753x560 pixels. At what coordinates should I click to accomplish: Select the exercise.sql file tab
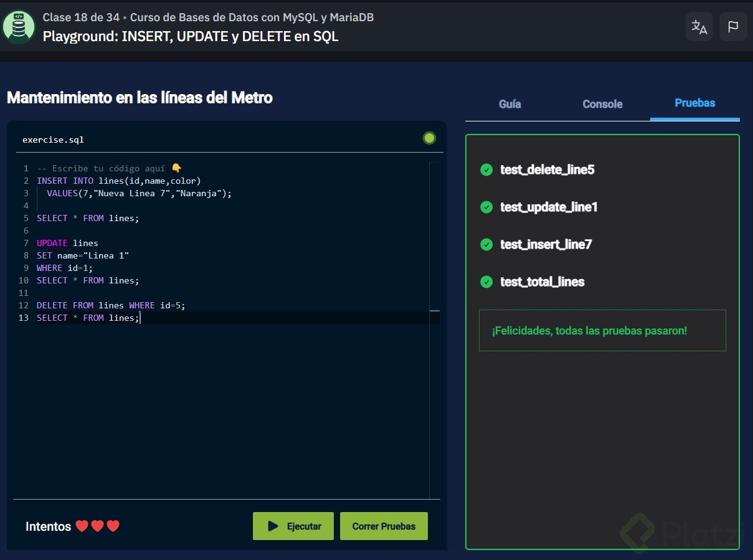pyautogui.click(x=53, y=140)
